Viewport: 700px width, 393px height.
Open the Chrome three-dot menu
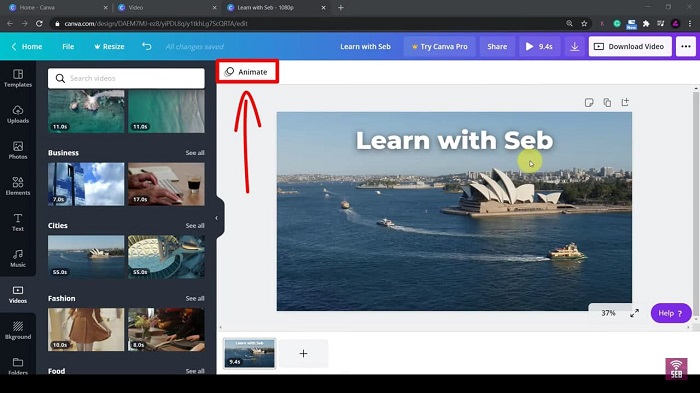tap(690, 23)
